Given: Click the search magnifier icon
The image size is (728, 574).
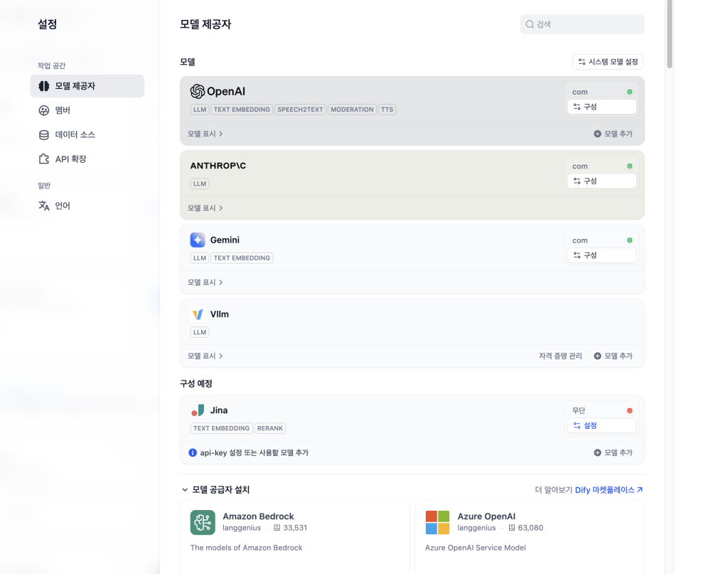Looking at the screenshot, I should click(x=530, y=24).
